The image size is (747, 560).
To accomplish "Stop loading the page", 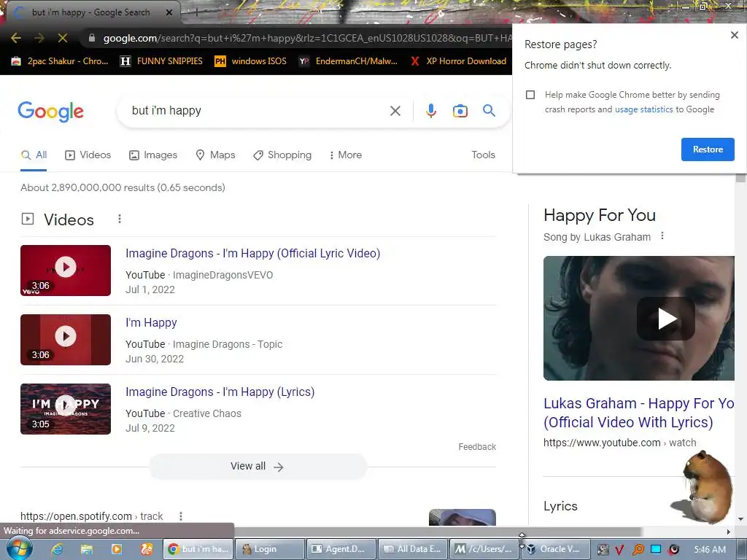I will coord(63,38).
